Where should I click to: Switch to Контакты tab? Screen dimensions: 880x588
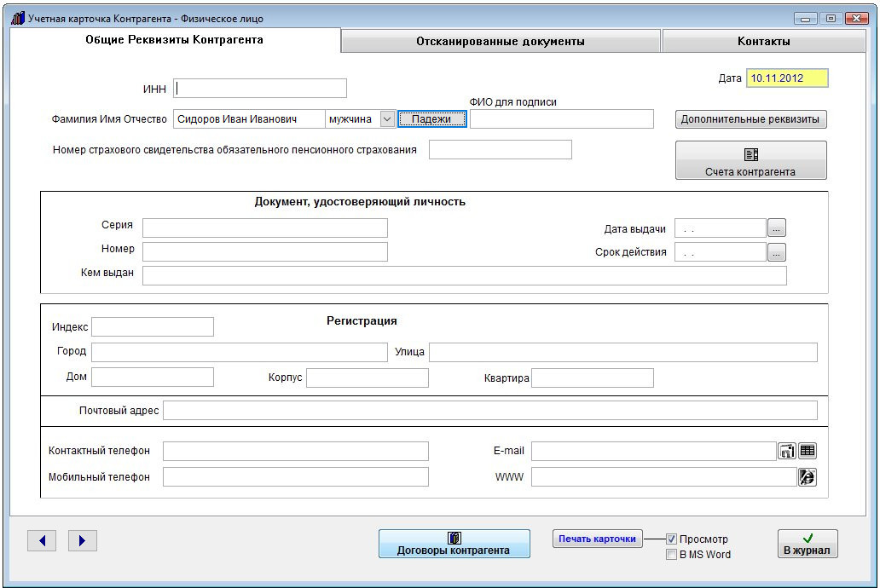[x=763, y=41]
